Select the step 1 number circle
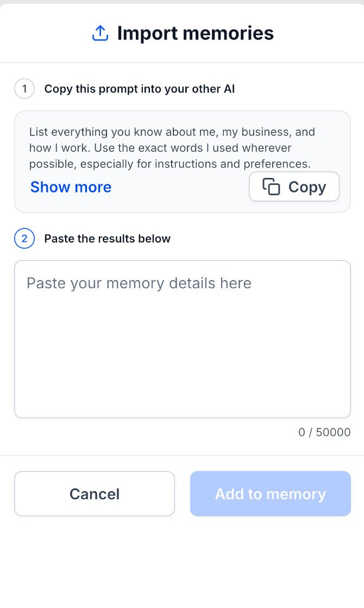Viewport: 364px width, 608px height. coord(24,89)
